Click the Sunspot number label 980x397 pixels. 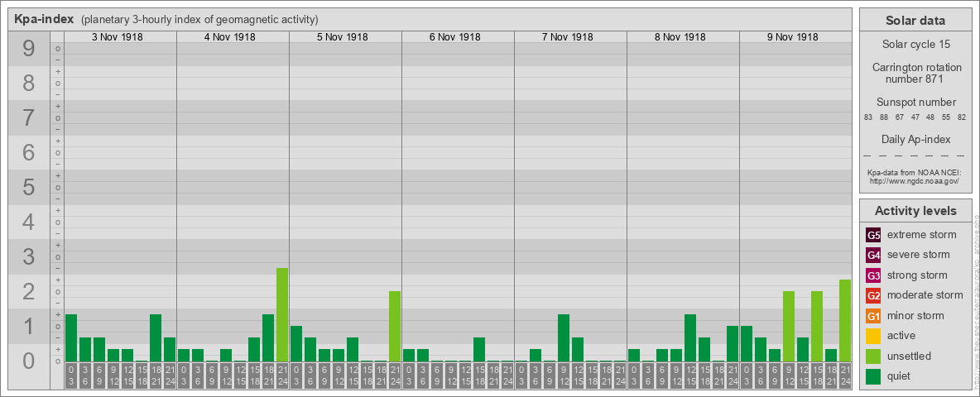(915, 103)
